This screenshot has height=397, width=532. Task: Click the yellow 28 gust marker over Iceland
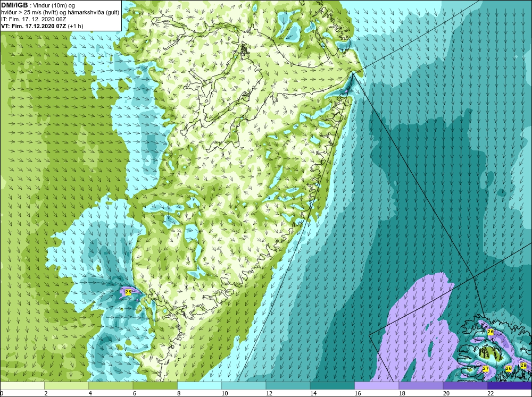click(523, 366)
